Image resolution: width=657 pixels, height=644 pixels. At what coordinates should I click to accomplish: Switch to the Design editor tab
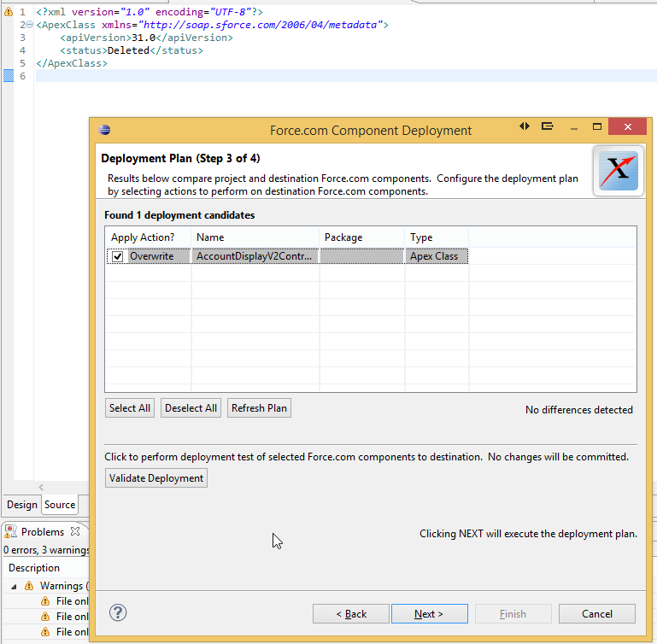[22, 505]
